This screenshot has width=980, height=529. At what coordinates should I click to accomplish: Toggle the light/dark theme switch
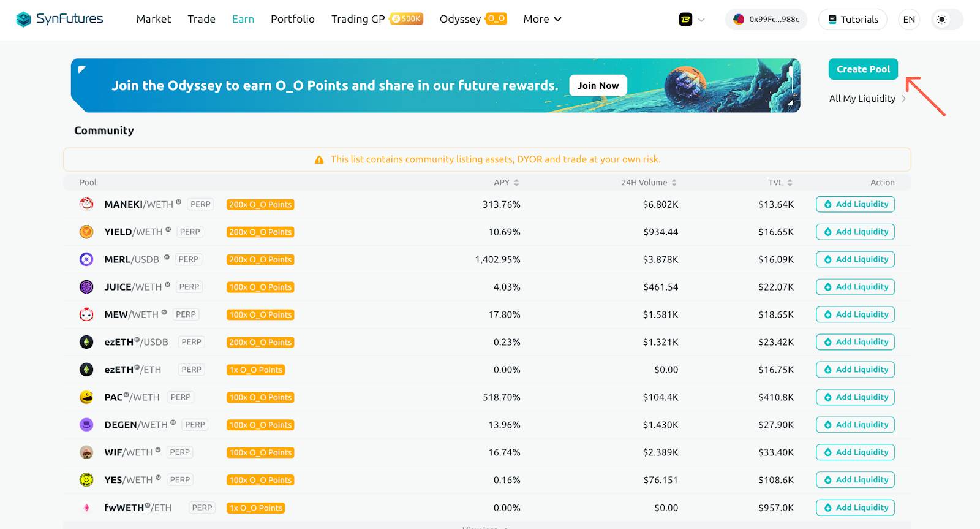point(946,20)
